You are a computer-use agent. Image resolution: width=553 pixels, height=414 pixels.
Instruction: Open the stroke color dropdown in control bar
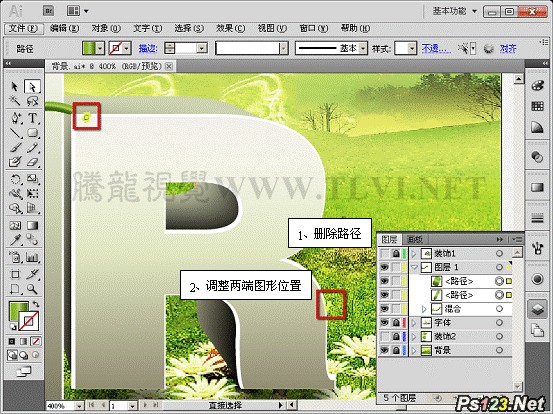(127, 48)
